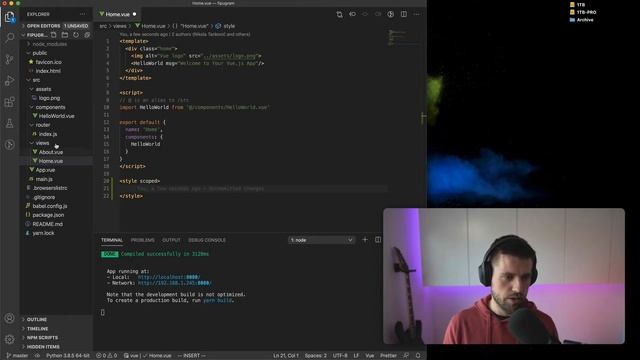Open the Source Control view

click(9, 59)
